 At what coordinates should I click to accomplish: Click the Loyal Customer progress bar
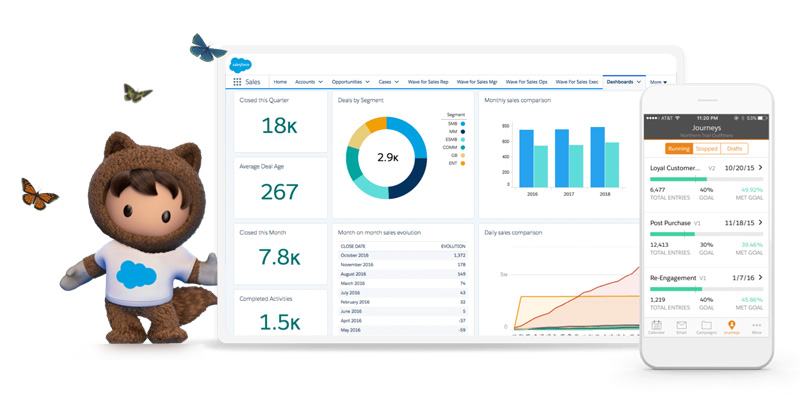pyautogui.click(x=707, y=179)
